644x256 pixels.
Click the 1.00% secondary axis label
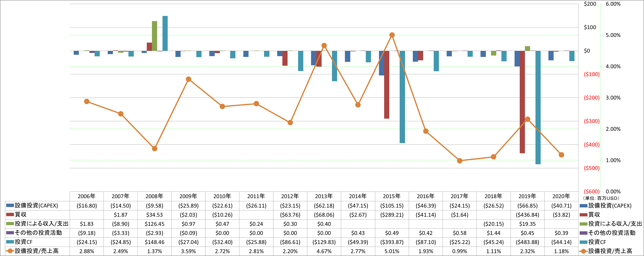click(613, 160)
